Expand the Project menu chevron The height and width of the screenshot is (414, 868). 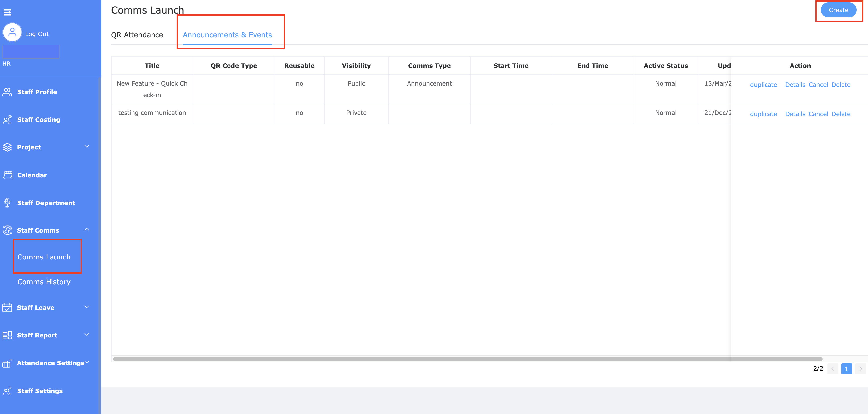click(87, 146)
